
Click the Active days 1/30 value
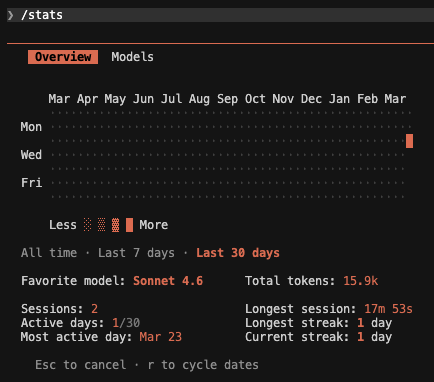[126, 323]
